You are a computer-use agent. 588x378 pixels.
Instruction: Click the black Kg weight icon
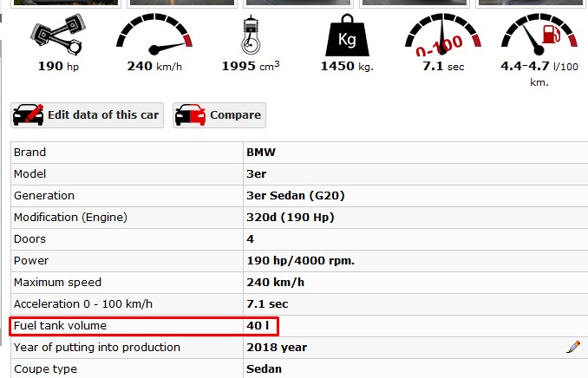click(x=346, y=36)
